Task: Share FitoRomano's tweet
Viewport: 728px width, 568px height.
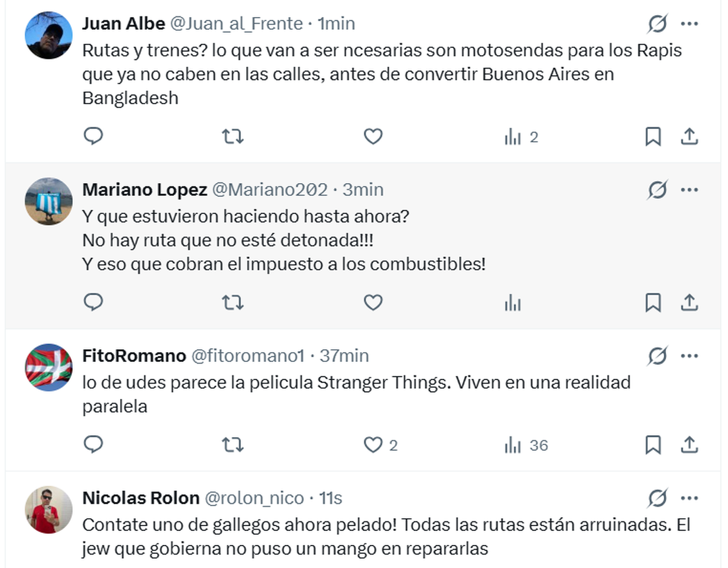Action: [689, 446]
